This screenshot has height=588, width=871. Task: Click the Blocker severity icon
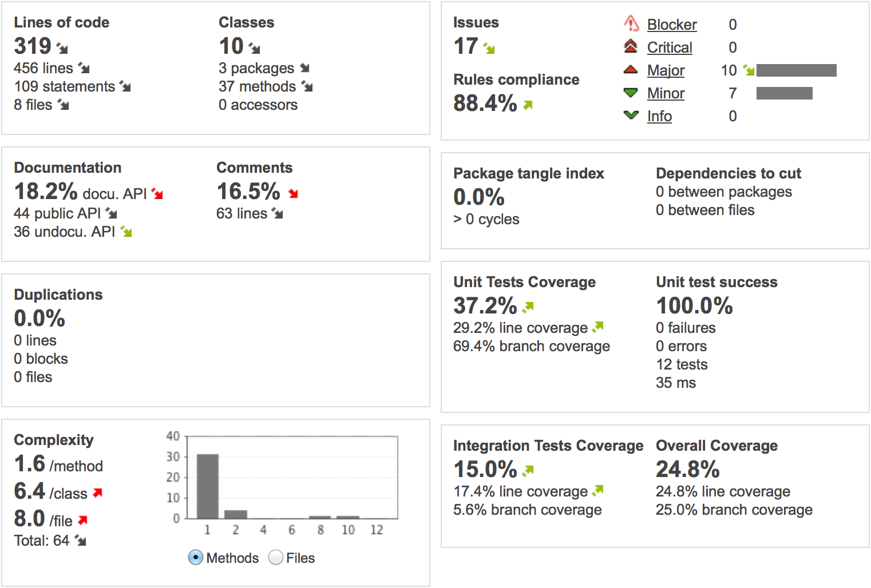point(631,23)
